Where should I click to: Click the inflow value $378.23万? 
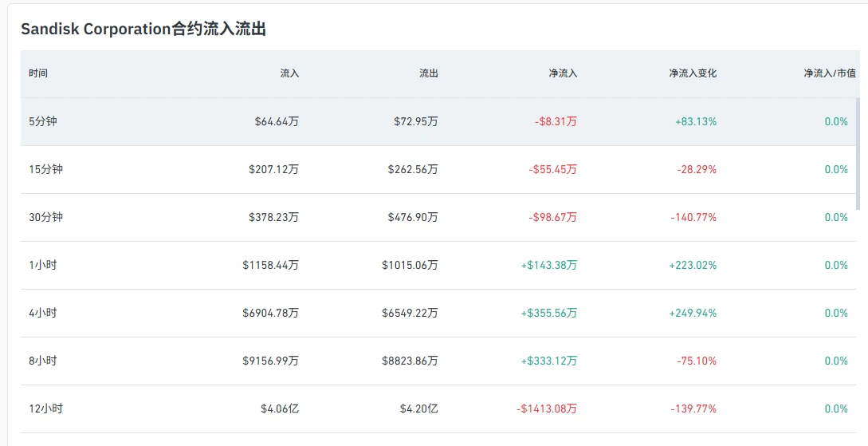pyautogui.click(x=273, y=217)
